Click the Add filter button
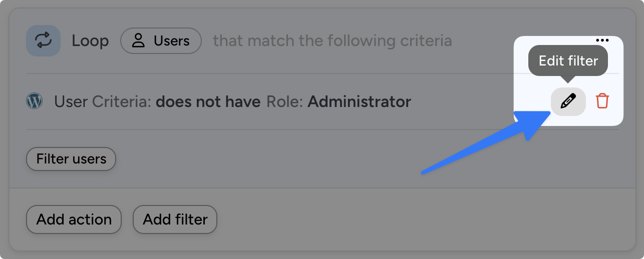 175,219
